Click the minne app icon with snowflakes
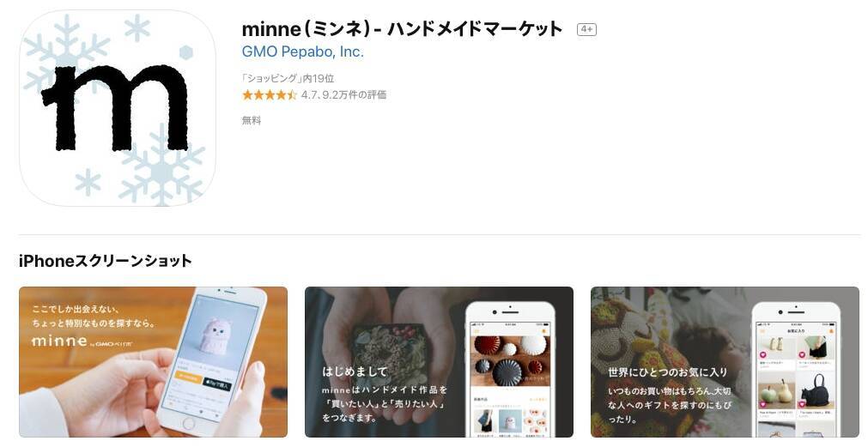 coord(118,108)
